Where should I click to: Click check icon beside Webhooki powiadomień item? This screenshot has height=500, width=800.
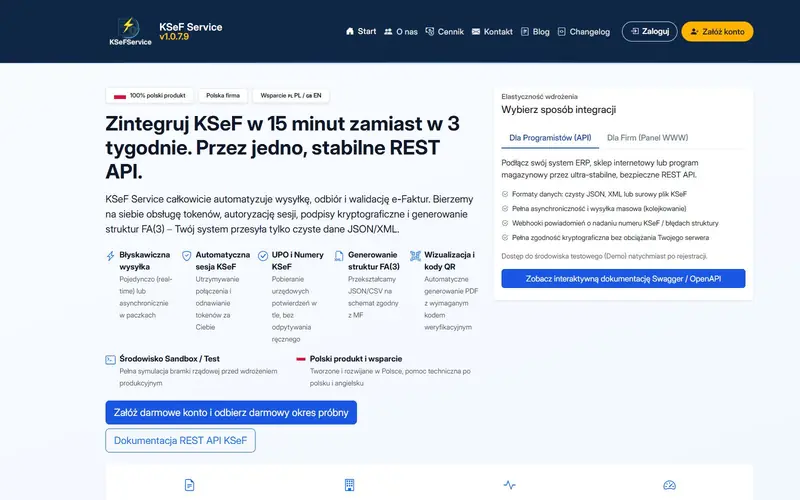(x=505, y=223)
